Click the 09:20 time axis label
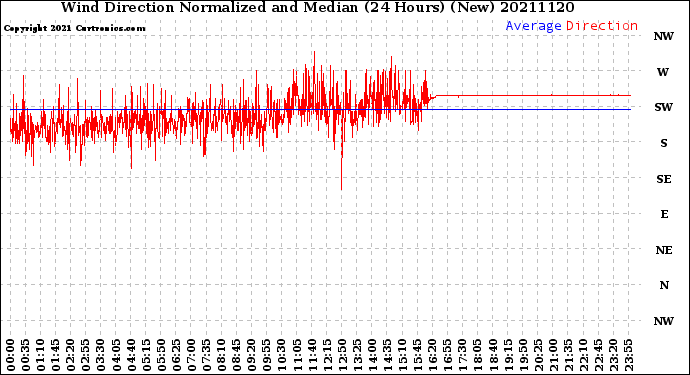The image size is (690, 375). point(252,355)
